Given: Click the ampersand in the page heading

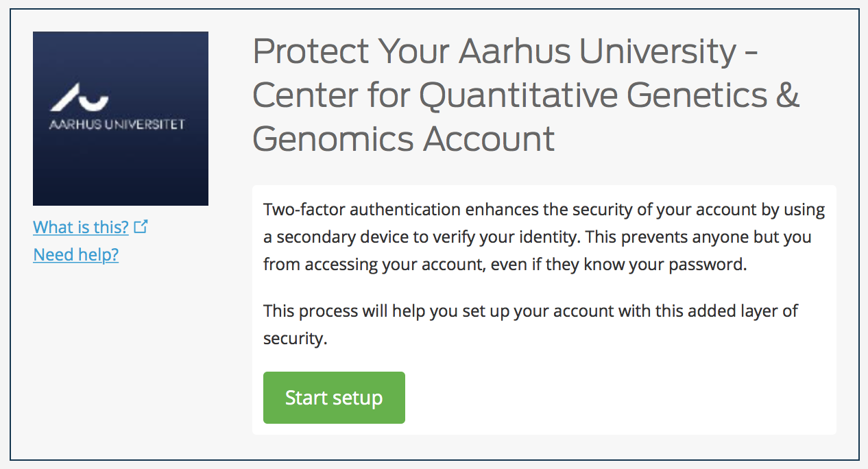Looking at the screenshot, I should click(x=788, y=96).
